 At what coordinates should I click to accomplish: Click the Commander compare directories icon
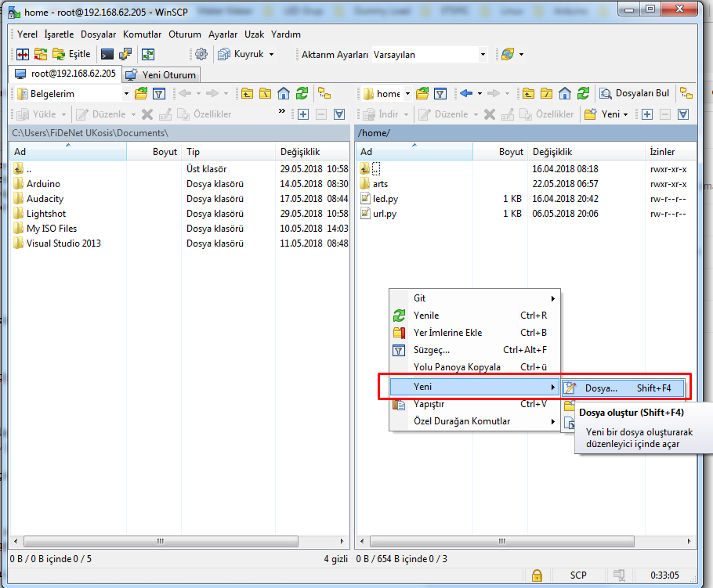pyautogui.click(x=22, y=55)
